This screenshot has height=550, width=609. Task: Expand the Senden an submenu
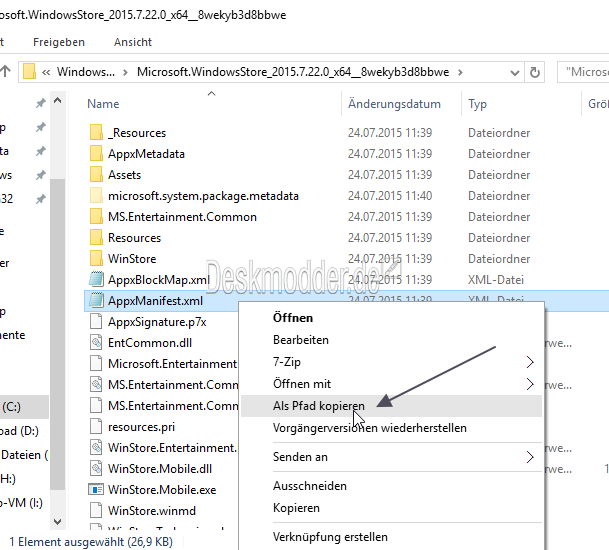(x=530, y=457)
